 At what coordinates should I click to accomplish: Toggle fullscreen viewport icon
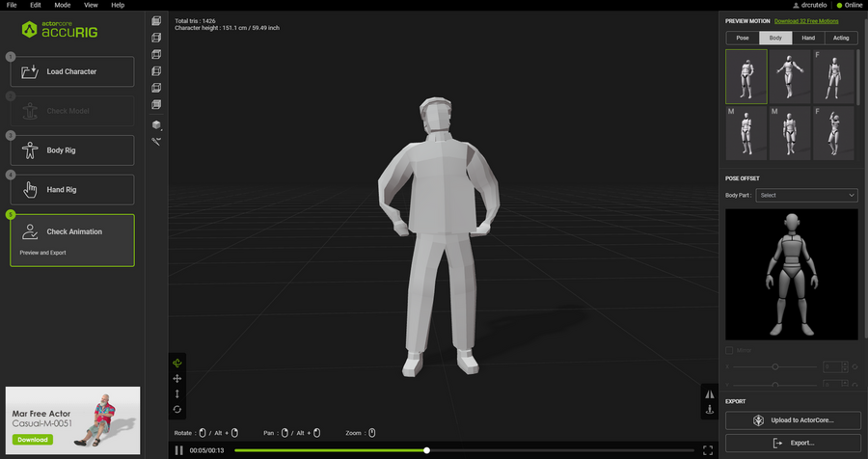coord(708,450)
